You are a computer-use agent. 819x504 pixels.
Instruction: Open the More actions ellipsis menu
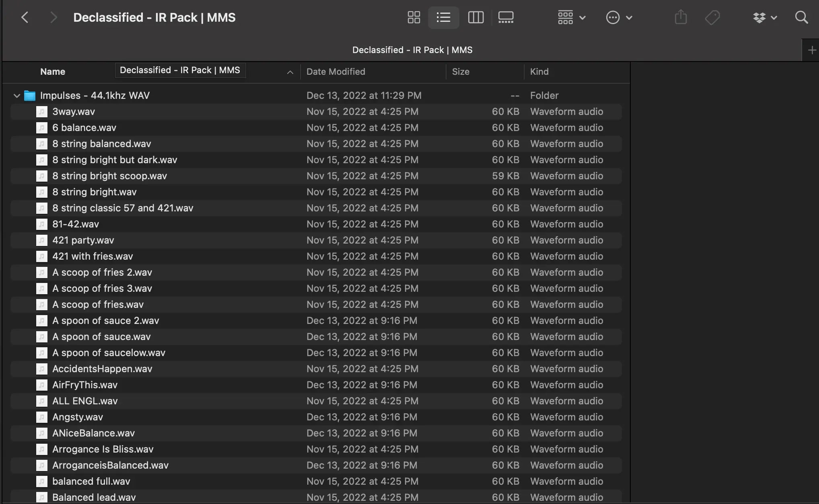[x=619, y=17]
